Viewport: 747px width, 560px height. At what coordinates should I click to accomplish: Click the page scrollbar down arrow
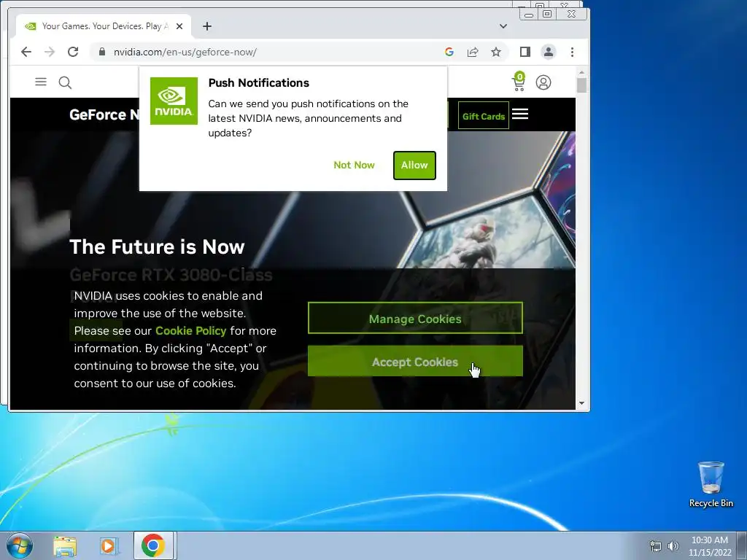point(581,403)
